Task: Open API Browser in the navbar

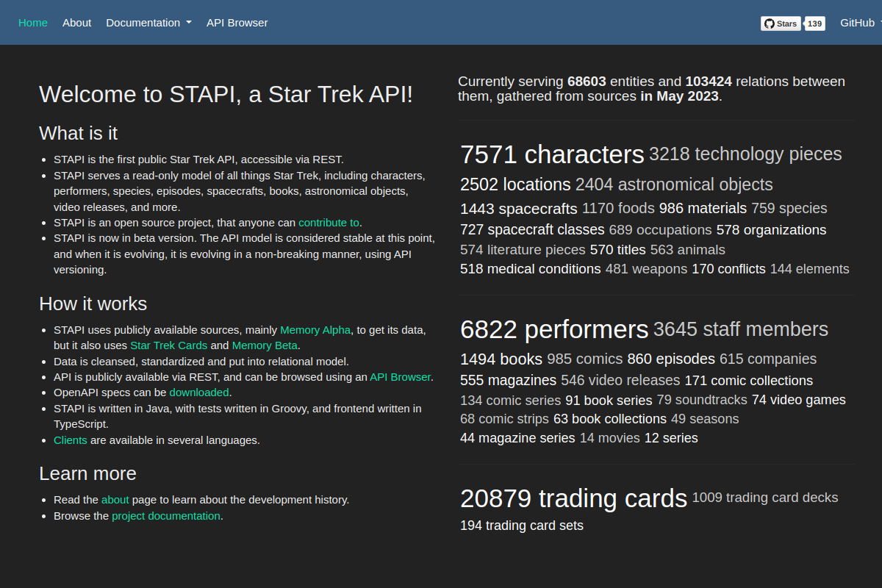Action: (237, 23)
